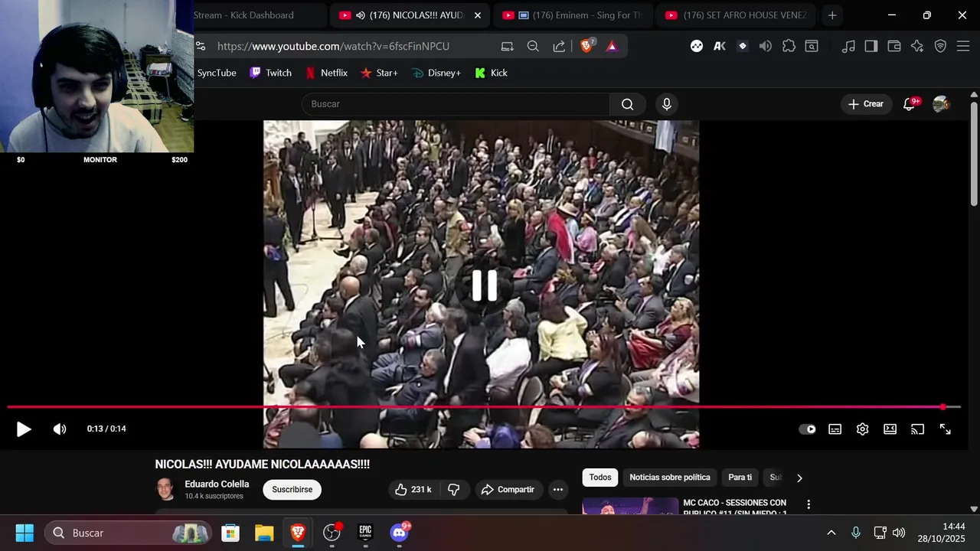Click the Compartir share button
The image size is (980, 551).
tap(508, 490)
